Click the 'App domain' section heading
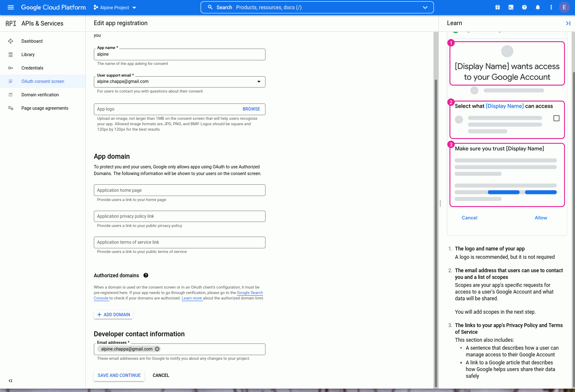Screen dimensions: 575x392 [112, 156]
